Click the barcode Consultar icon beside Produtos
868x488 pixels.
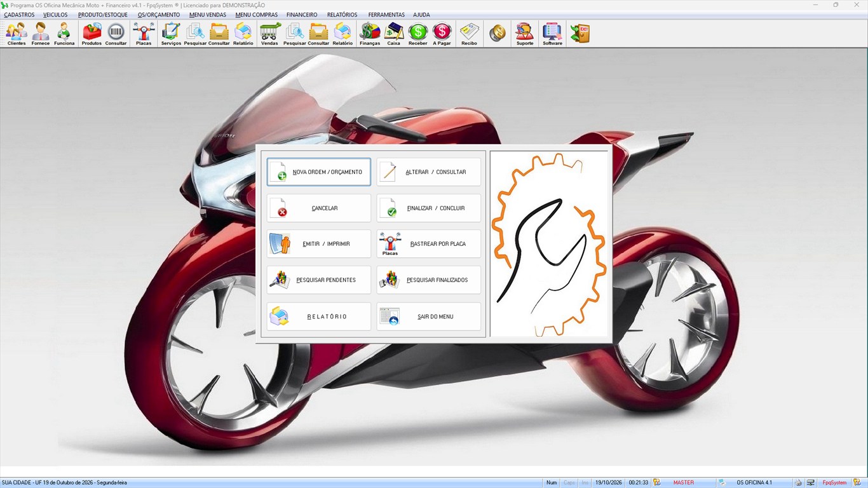coord(116,34)
